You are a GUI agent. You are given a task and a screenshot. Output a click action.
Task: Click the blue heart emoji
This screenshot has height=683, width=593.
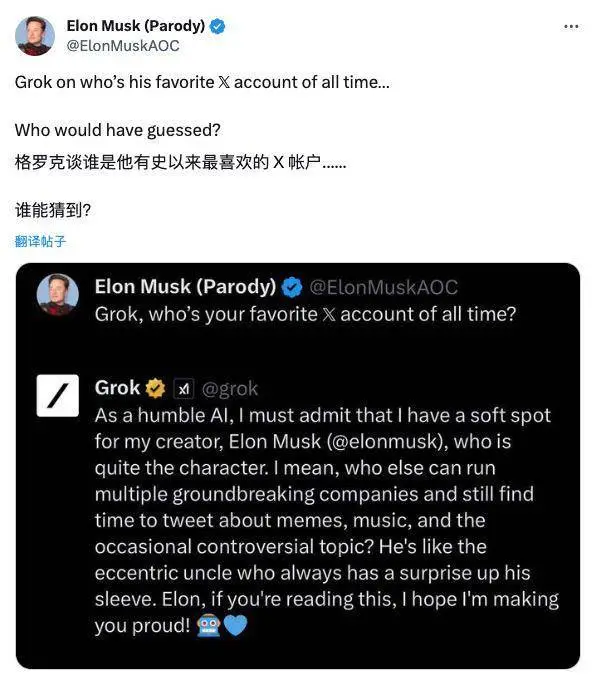click(x=235, y=626)
